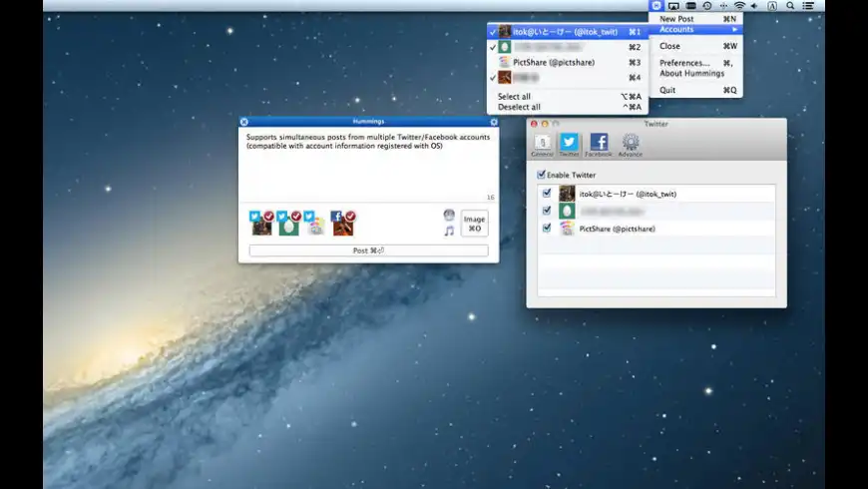Open Notification Center list icon

click(808, 6)
